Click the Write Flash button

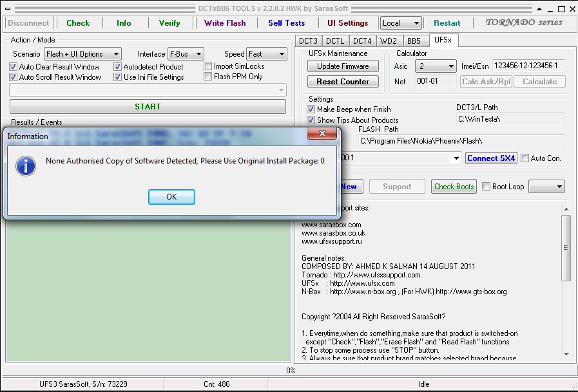point(225,23)
